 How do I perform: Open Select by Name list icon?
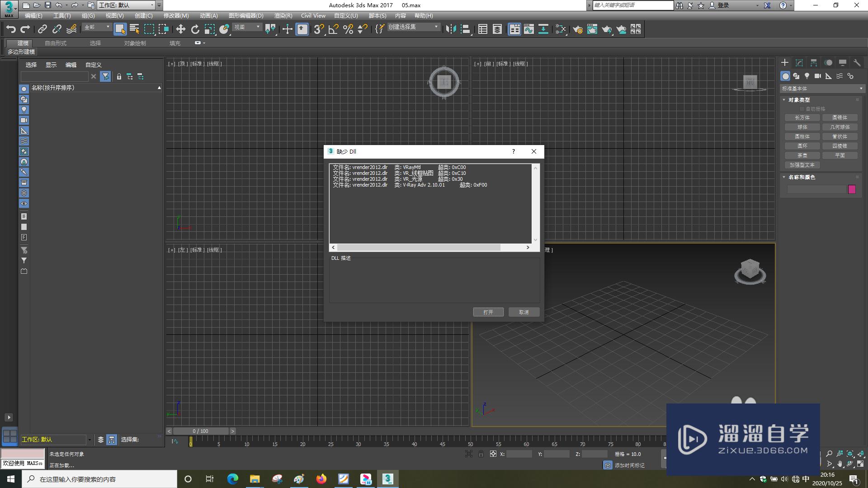134,29
